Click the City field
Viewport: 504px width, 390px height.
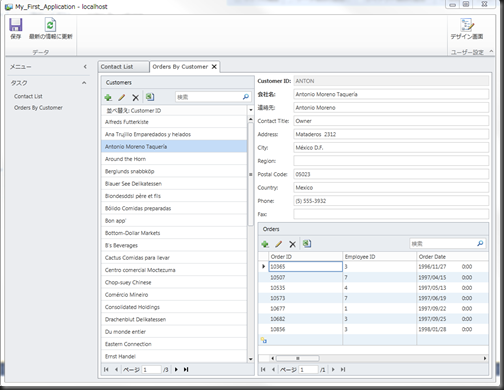(x=391, y=148)
